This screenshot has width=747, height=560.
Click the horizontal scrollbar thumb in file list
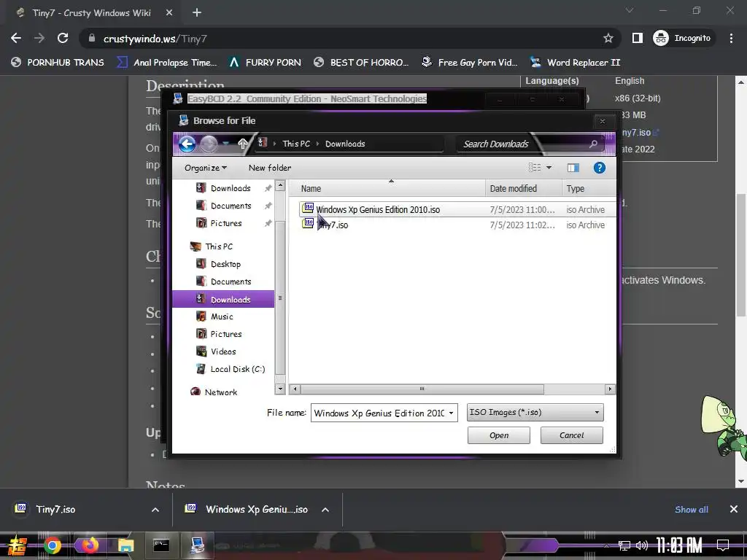[422, 389]
